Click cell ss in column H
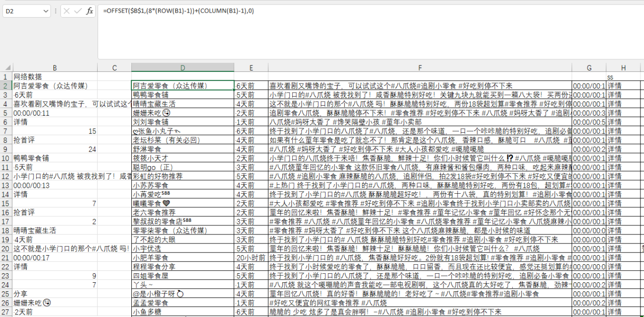 [x=623, y=77]
